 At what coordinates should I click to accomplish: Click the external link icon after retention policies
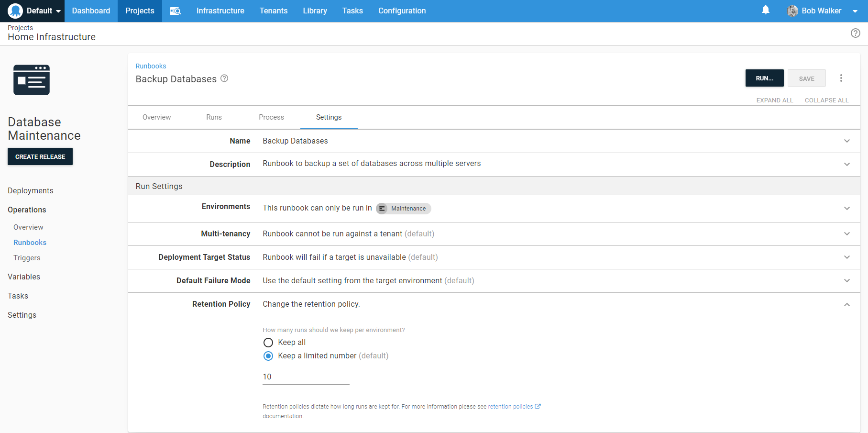[x=538, y=406]
